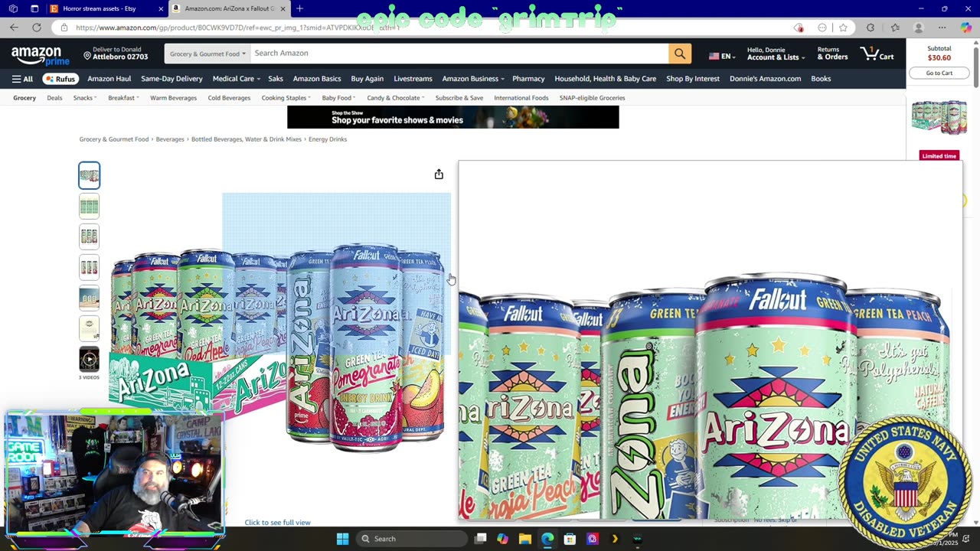This screenshot has height=551, width=980.
Task: Open Grocery & Gourmet Food breadcrumb
Action: pos(114,139)
